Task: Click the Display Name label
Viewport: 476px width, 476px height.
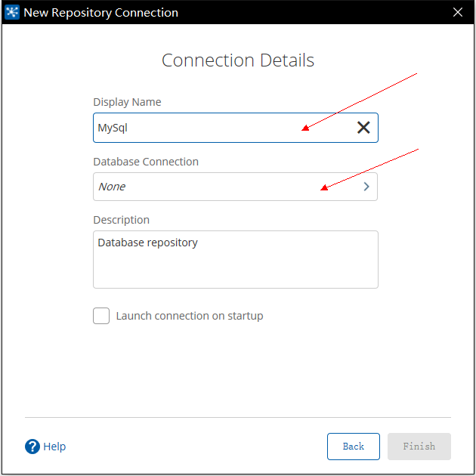Action: (127, 102)
